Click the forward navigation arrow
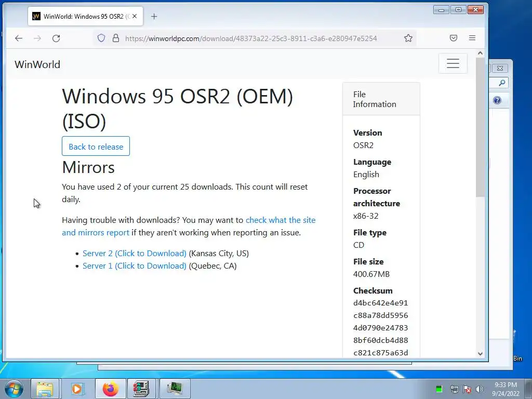This screenshot has width=532, height=399. click(37, 38)
